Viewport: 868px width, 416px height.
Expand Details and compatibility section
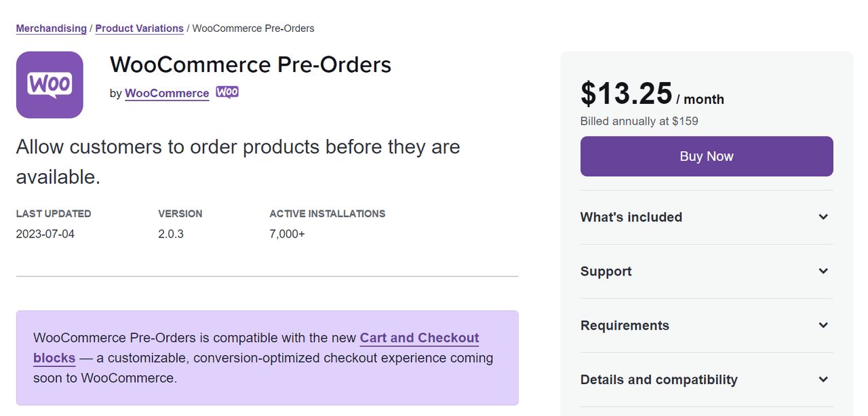click(x=658, y=380)
